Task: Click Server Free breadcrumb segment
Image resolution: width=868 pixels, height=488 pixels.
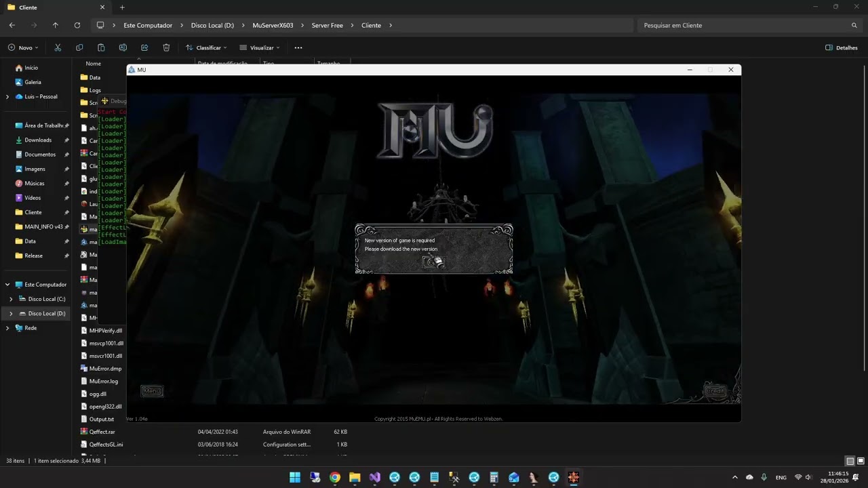Action: (328, 25)
